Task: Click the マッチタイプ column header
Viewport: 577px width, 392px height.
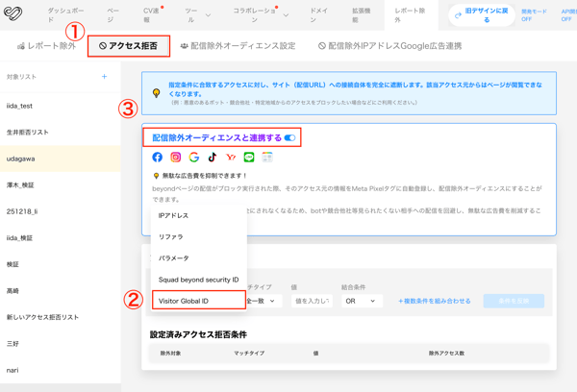Action: (x=249, y=353)
